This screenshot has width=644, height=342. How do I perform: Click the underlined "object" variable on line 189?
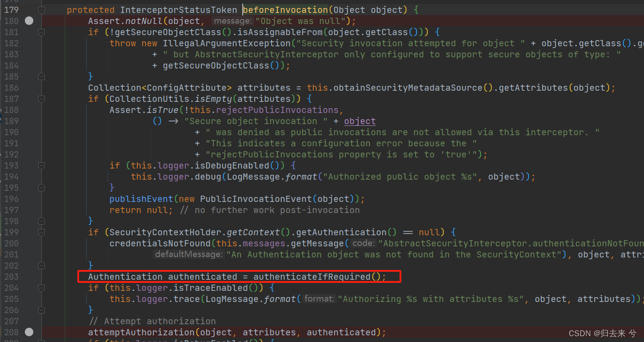(x=360, y=121)
